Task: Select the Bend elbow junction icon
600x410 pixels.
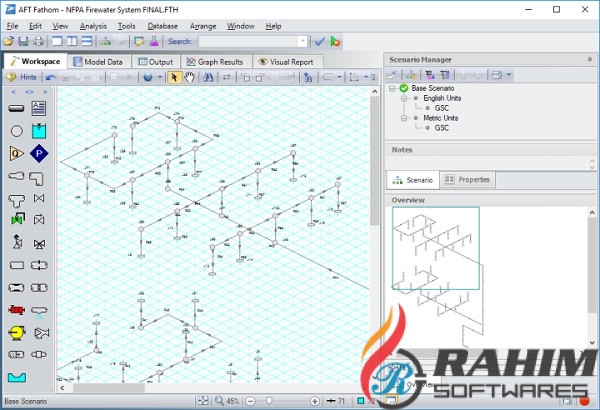Action: pos(37,178)
